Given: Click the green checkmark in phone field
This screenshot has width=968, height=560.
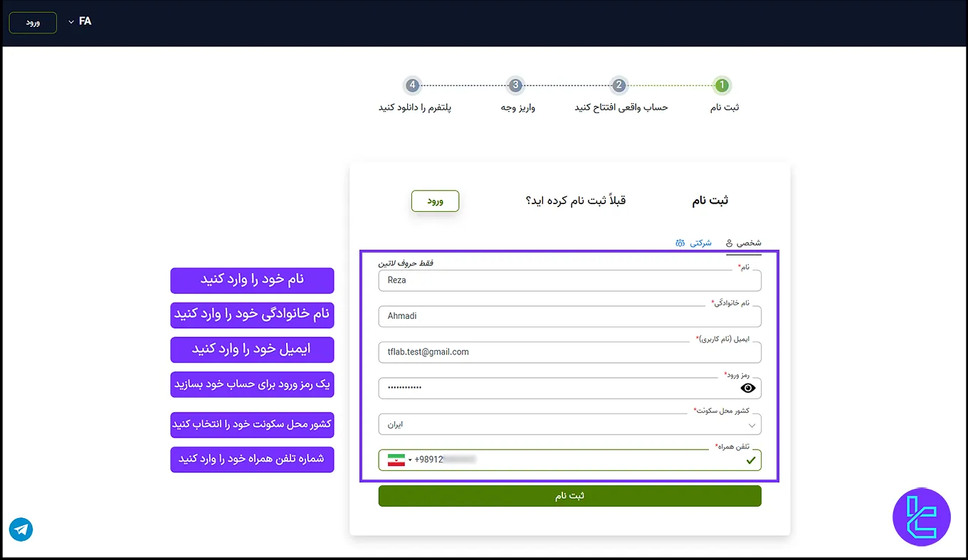Looking at the screenshot, I should [750, 460].
